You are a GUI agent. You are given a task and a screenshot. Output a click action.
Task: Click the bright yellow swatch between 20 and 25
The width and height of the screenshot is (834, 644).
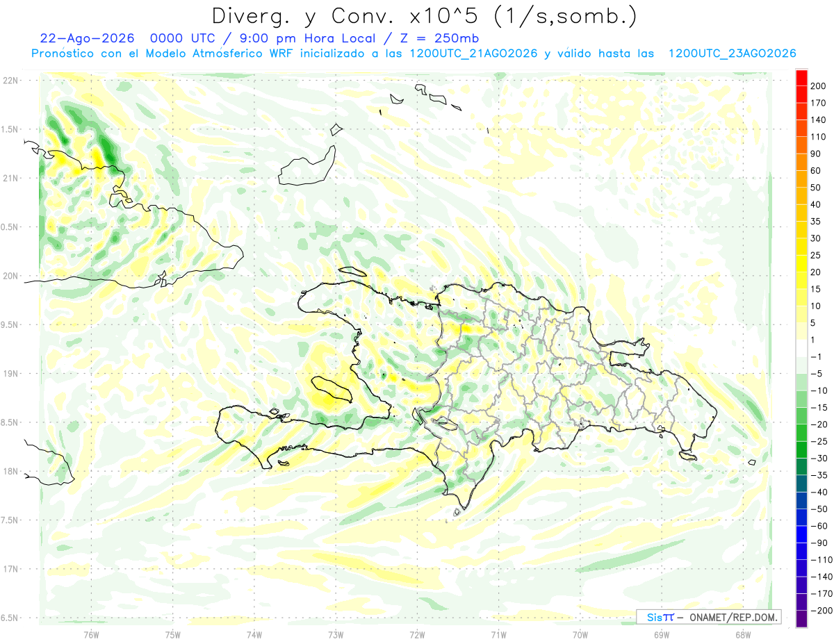(x=801, y=263)
